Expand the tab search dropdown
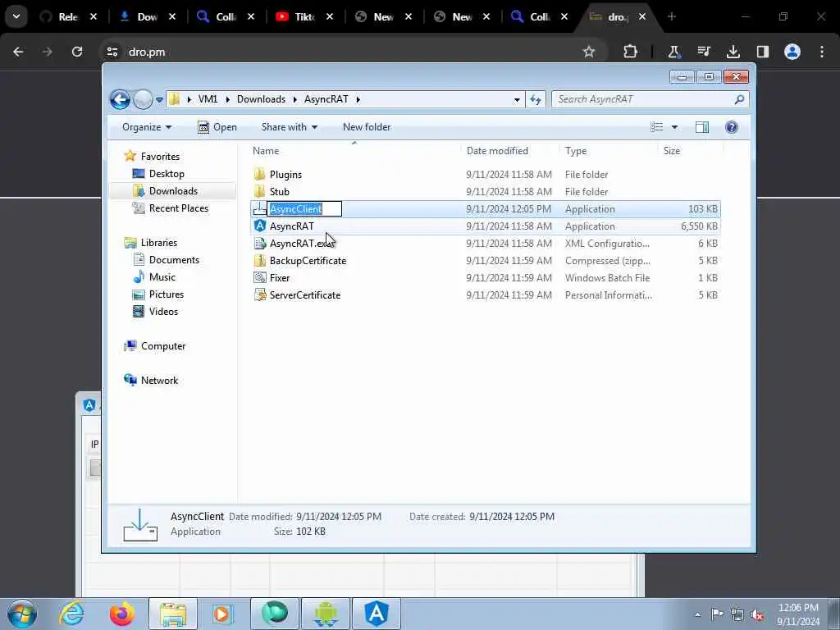This screenshot has height=630, width=840. click(x=16, y=16)
